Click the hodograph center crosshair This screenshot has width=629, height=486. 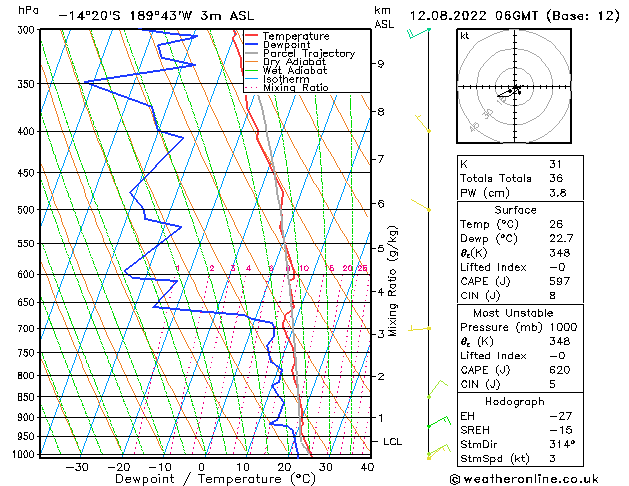click(515, 87)
